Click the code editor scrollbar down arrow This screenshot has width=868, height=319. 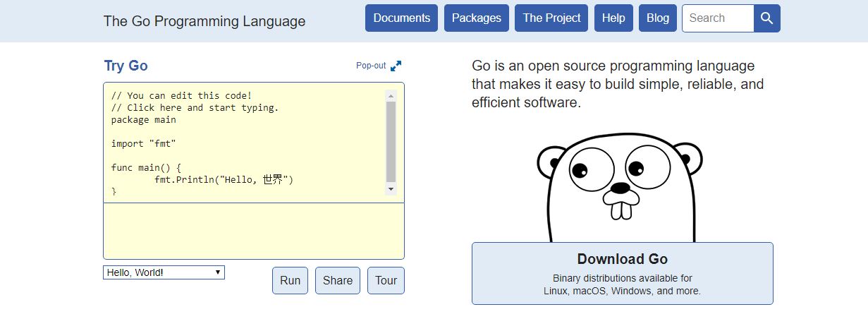tap(391, 189)
